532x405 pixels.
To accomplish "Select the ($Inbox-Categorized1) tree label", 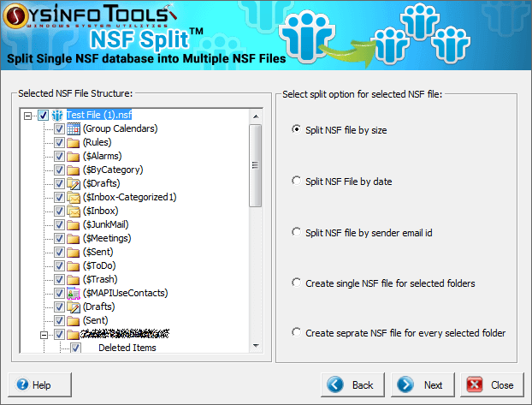I will point(130,198).
